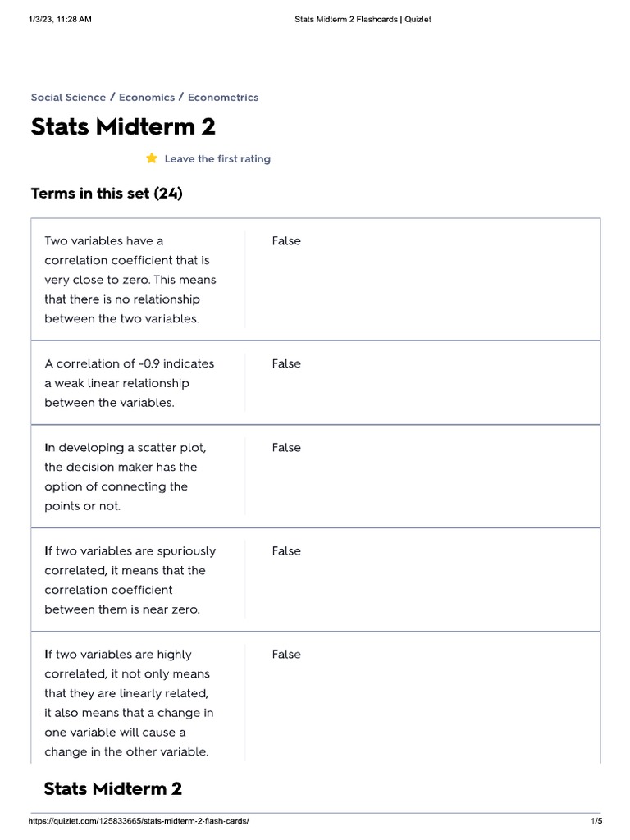Click the yellow star rating icon
This screenshot has width=630, height=840.
coord(152,158)
